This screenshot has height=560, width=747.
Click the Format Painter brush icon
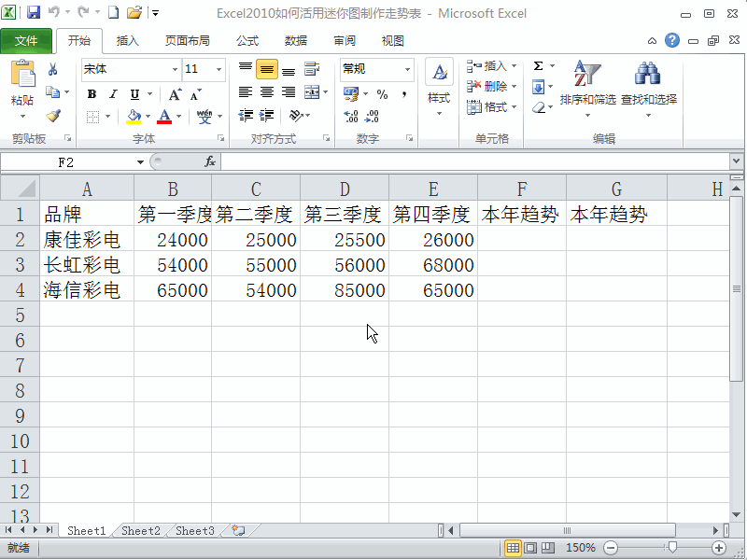pos(53,116)
